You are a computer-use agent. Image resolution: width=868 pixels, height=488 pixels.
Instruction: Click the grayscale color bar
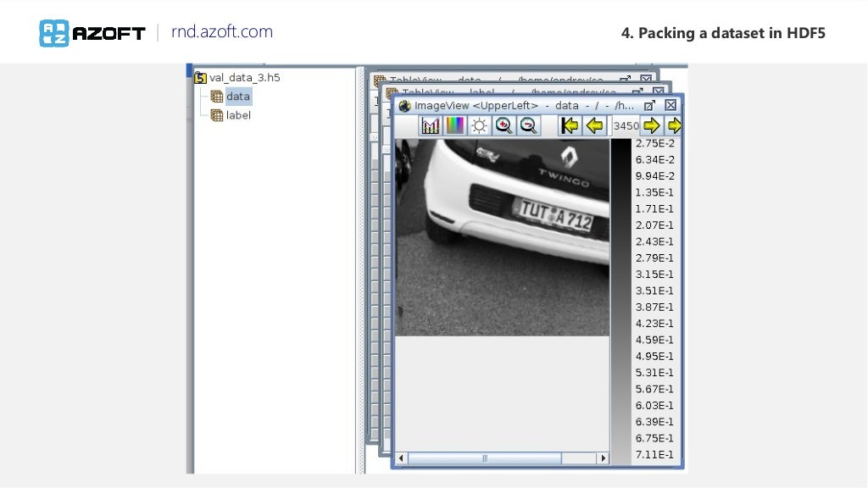(621, 302)
